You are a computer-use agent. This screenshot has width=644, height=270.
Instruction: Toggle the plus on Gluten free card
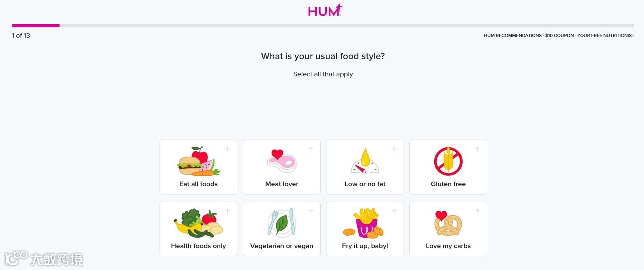[477, 149]
